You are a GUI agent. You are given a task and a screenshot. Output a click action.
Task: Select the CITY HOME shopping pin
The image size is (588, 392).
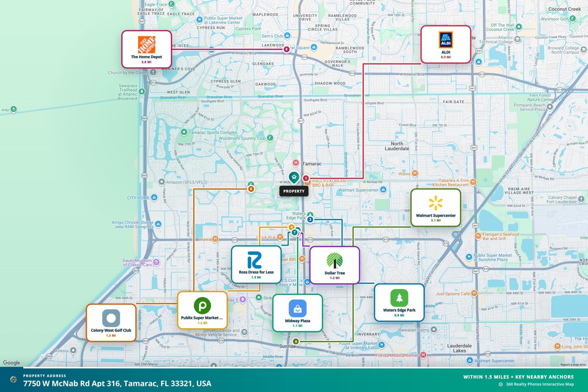click(x=154, y=197)
